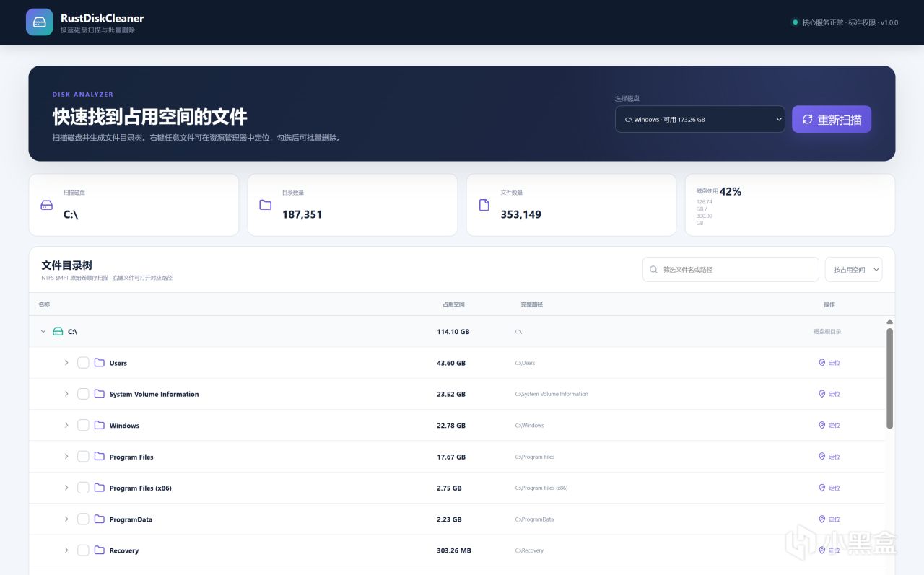The height and width of the screenshot is (575, 924).
Task: Click the Program Files (x86) folder icon
Action: pyautogui.click(x=100, y=488)
